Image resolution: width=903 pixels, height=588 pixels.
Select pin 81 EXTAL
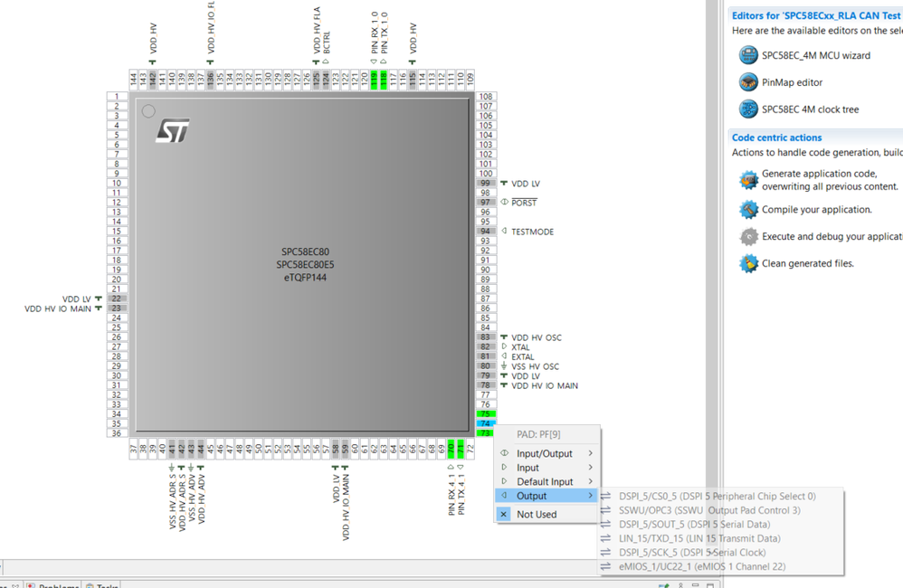[x=486, y=356]
